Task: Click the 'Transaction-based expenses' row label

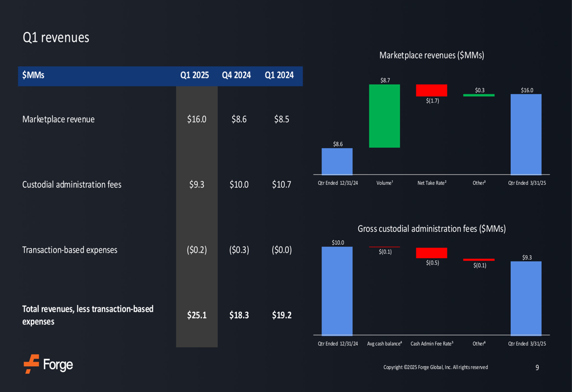Action: tap(70, 250)
